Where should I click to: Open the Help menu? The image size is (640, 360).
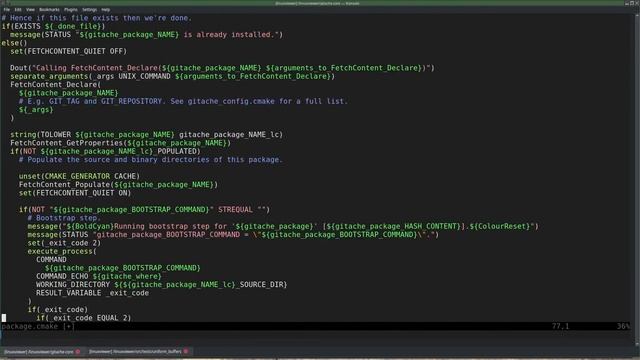106,9
